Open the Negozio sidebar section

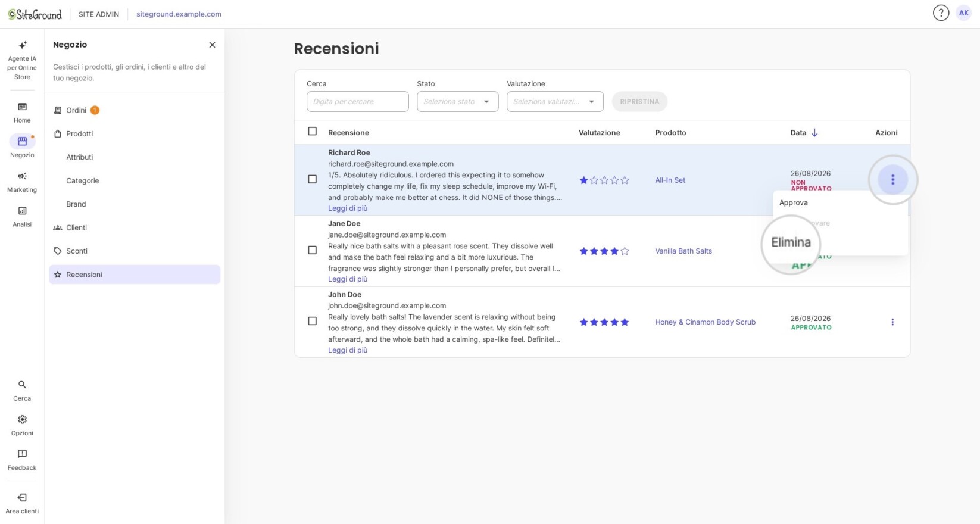(22, 146)
